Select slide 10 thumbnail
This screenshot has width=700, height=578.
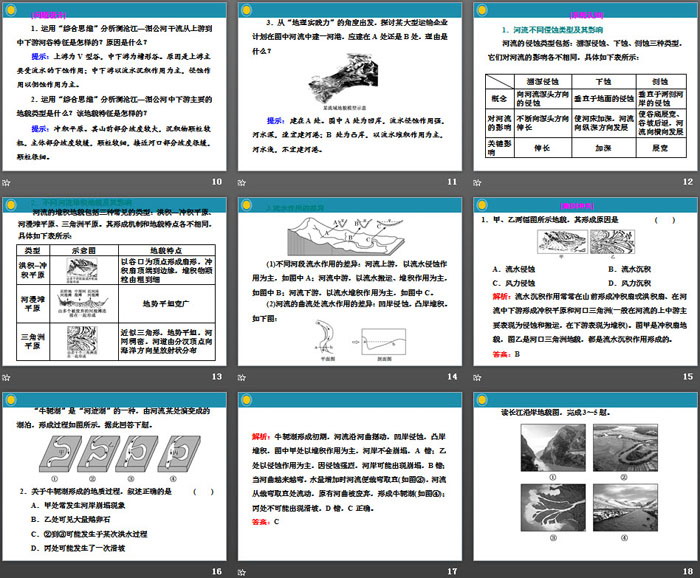pos(114,87)
